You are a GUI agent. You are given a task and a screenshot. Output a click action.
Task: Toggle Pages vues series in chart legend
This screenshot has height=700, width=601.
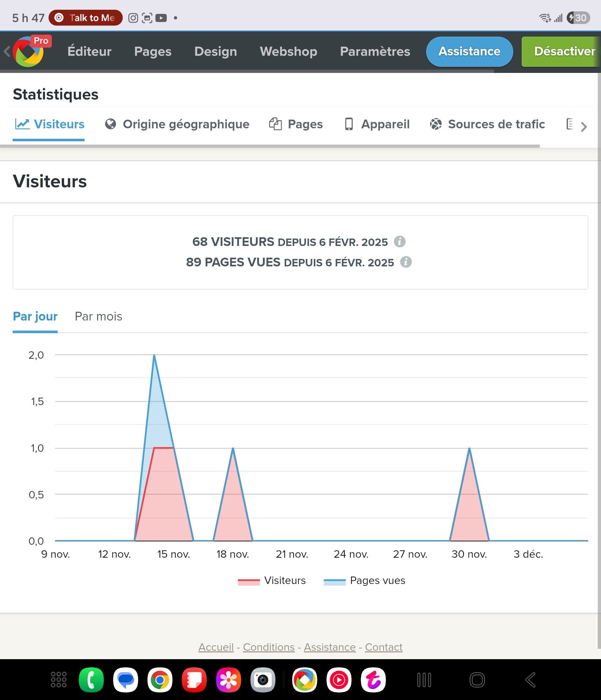pyautogui.click(x=364, y=580)
